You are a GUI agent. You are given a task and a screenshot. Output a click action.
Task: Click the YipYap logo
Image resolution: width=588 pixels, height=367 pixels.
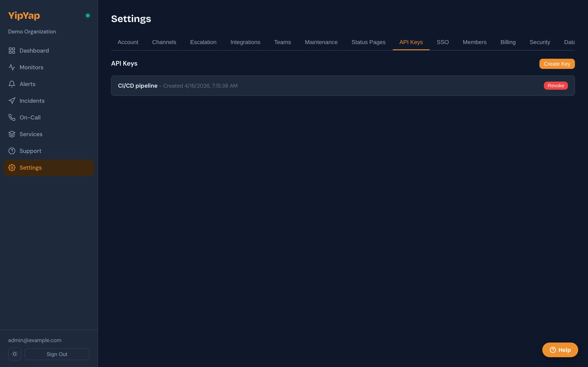(x=24, y=15)
